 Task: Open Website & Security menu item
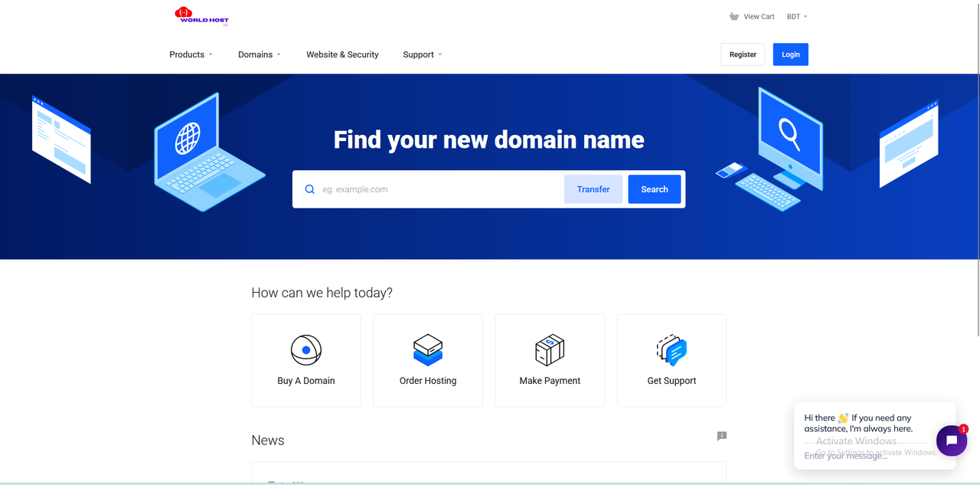coord(342,54)
